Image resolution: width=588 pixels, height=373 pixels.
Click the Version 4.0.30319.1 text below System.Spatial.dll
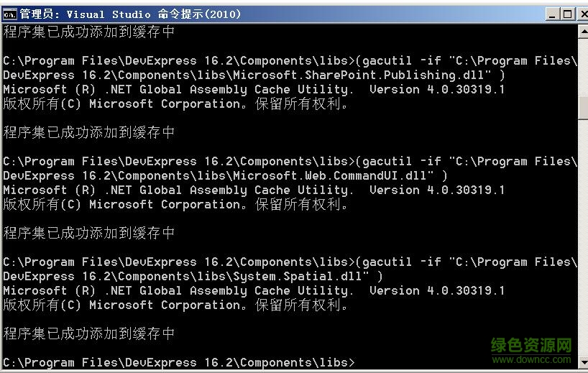[x=436, y=291]
